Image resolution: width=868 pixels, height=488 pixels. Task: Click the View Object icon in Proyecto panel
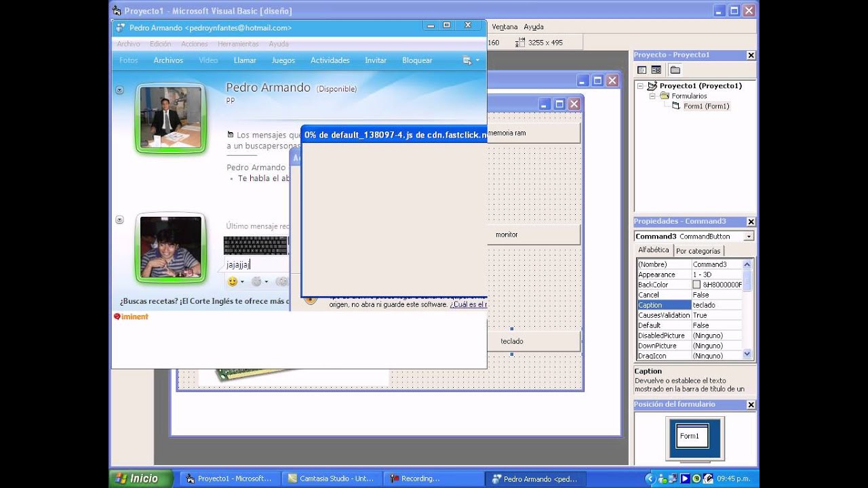656,70
